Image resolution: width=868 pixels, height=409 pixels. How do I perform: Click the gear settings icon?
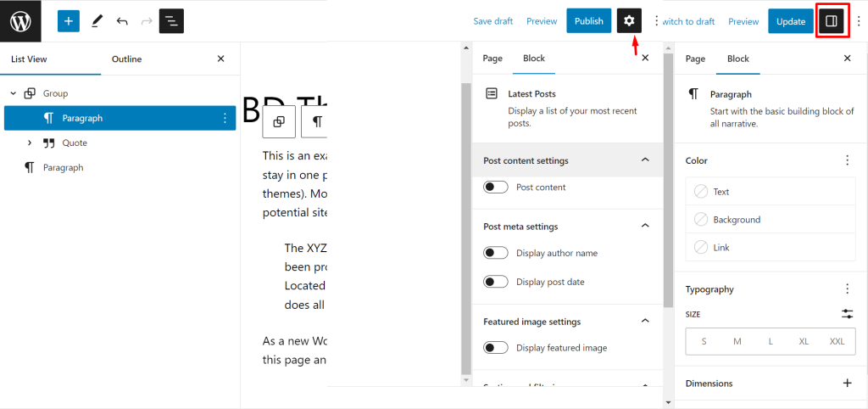(x=629, y=21)
